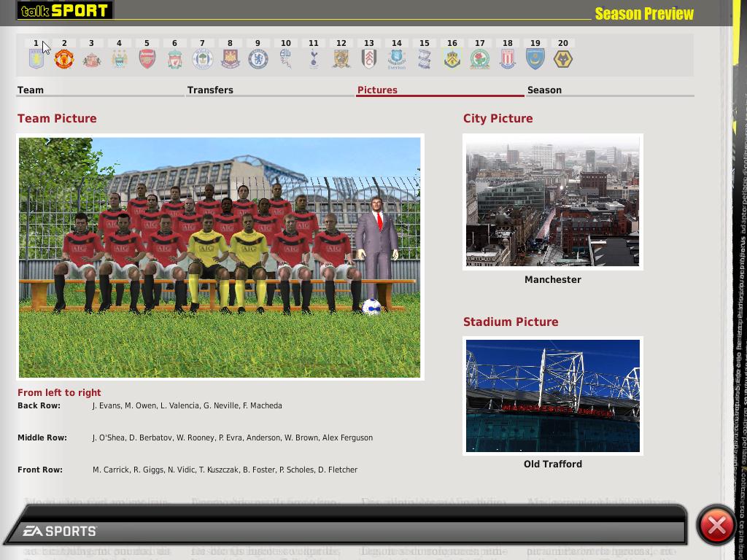This screenshot has height=560, width=747.
Task: Click the Manchester United crest
Action: 64,59
